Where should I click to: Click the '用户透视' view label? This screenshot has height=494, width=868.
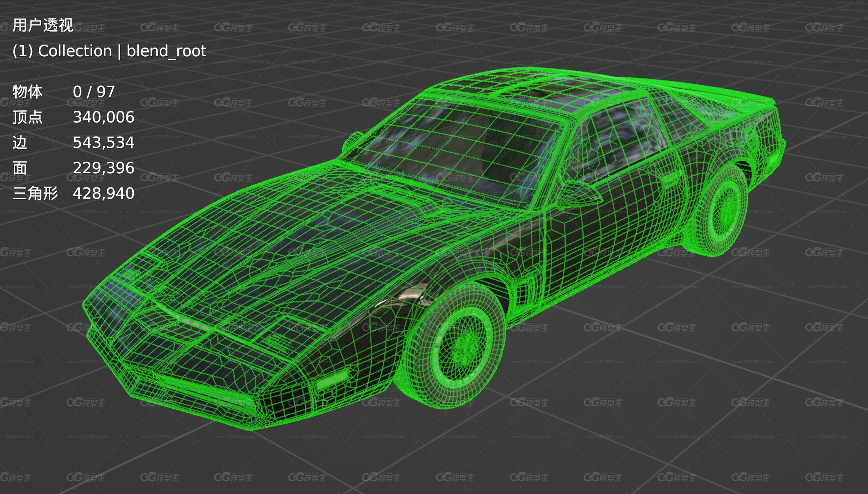pyautogui.click(x=43, y=25)
